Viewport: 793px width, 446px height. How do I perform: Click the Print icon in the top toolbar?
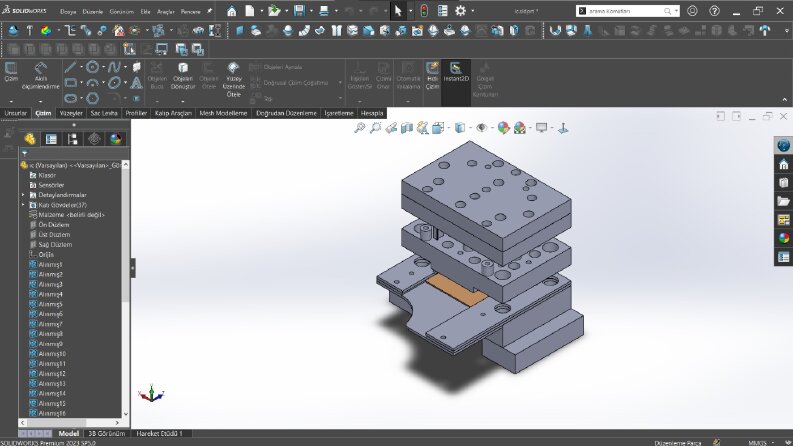[324, 11]
